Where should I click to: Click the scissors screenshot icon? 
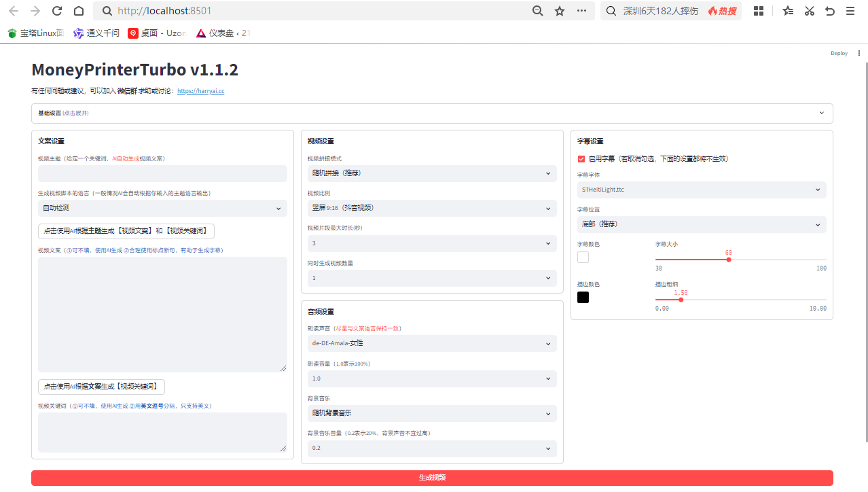coord(809,11)
